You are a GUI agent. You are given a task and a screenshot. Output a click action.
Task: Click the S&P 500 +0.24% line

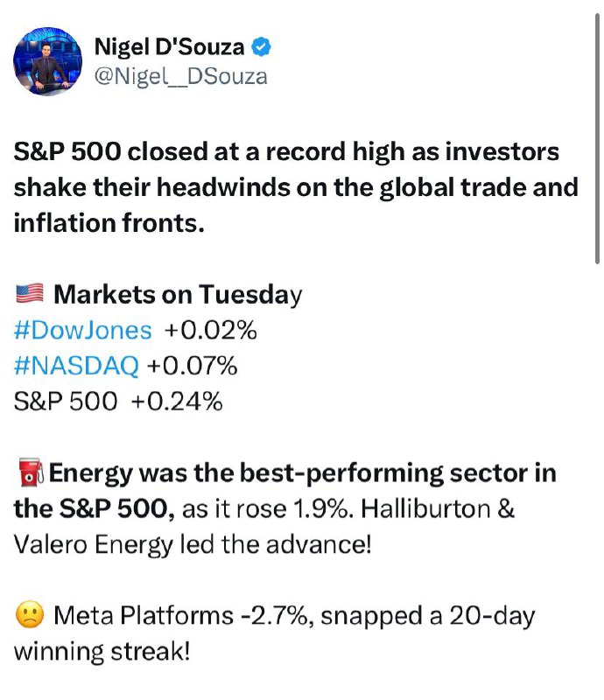point(118,402)
